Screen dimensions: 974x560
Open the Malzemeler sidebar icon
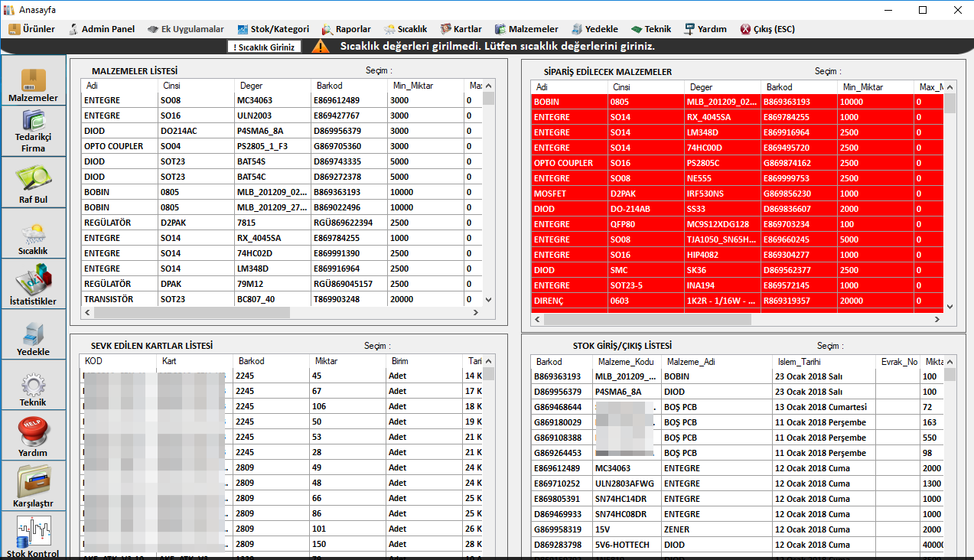(33, 81)
